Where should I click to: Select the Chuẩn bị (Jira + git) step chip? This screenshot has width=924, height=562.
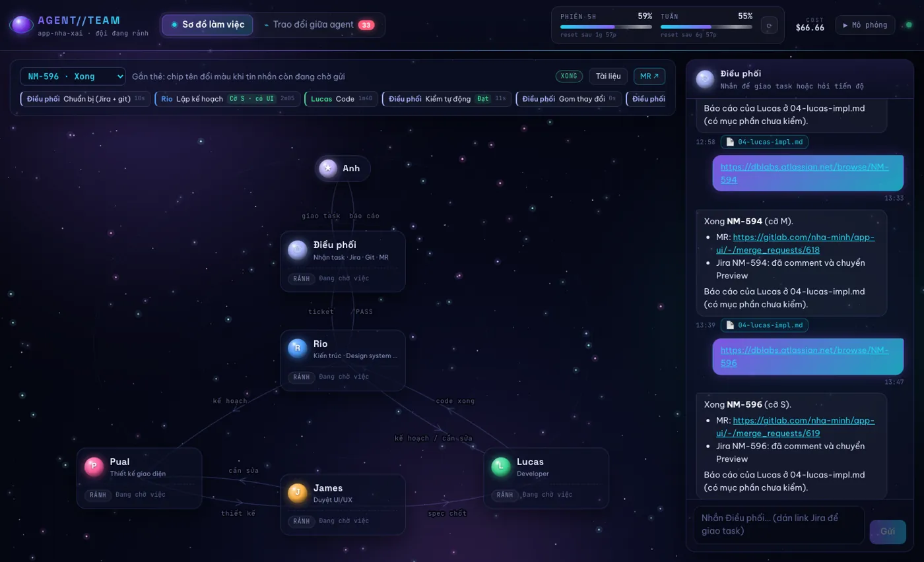coord(86,99)
